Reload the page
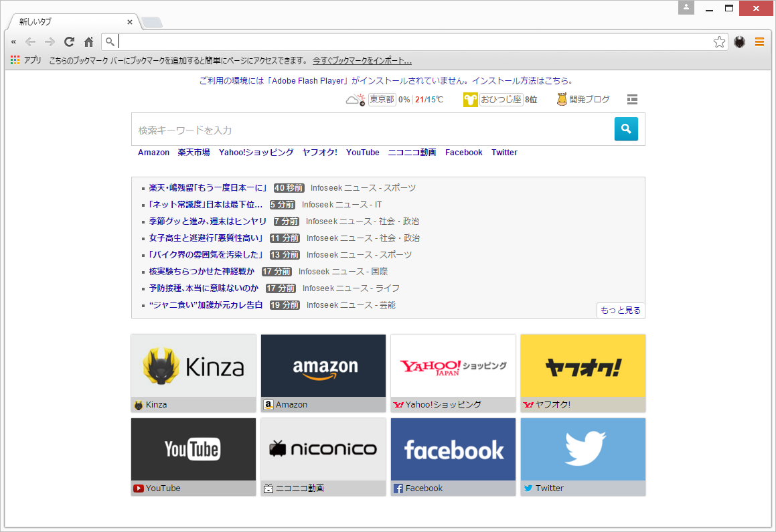 69,41
